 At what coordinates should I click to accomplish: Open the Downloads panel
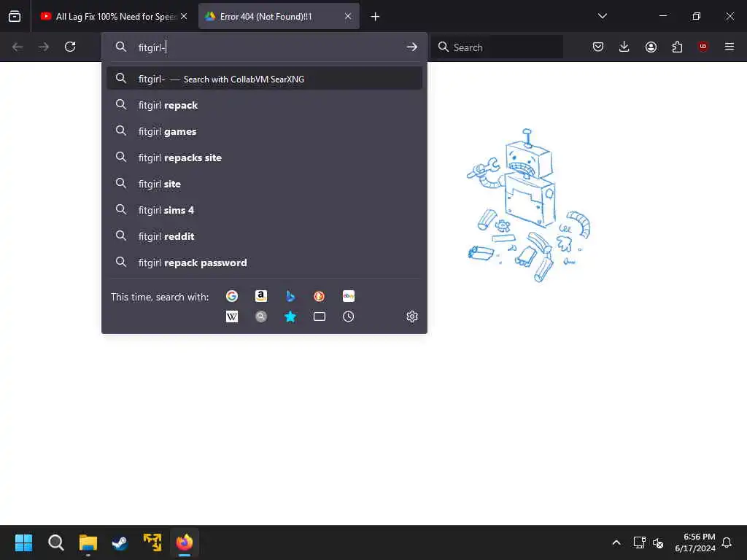pos(624,47)
